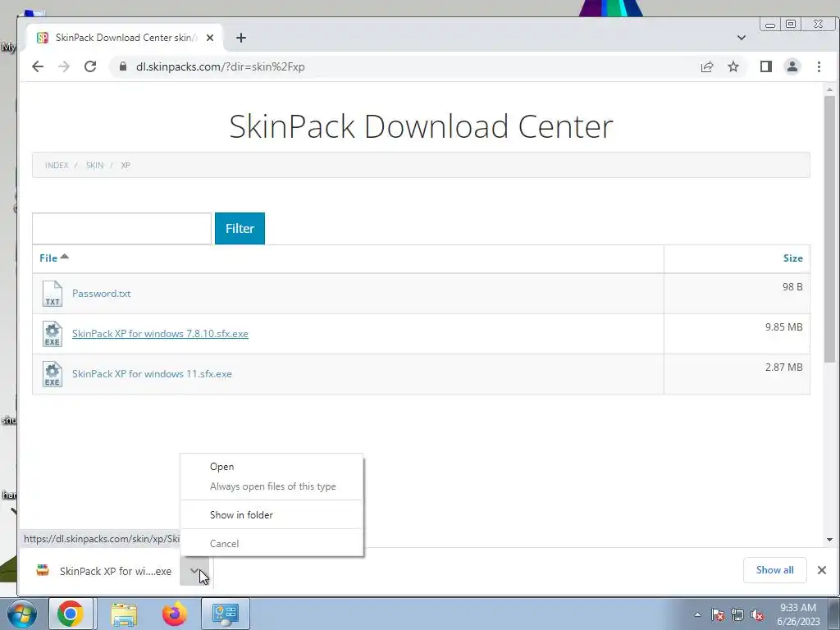Click the TXT file icon for Password.txt
This screenshot has width=840, height=630.
coord(52,294)
